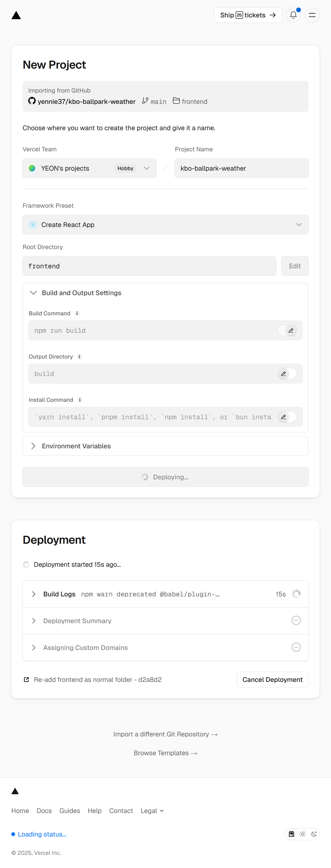
Task: Click the folder icon next to frontend
Action: (x=176, y=101)
